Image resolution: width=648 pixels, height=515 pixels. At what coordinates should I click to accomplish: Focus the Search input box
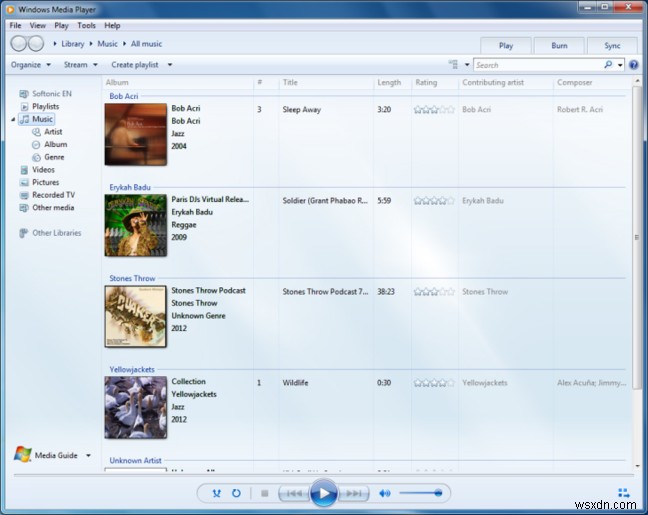point(538,65)
